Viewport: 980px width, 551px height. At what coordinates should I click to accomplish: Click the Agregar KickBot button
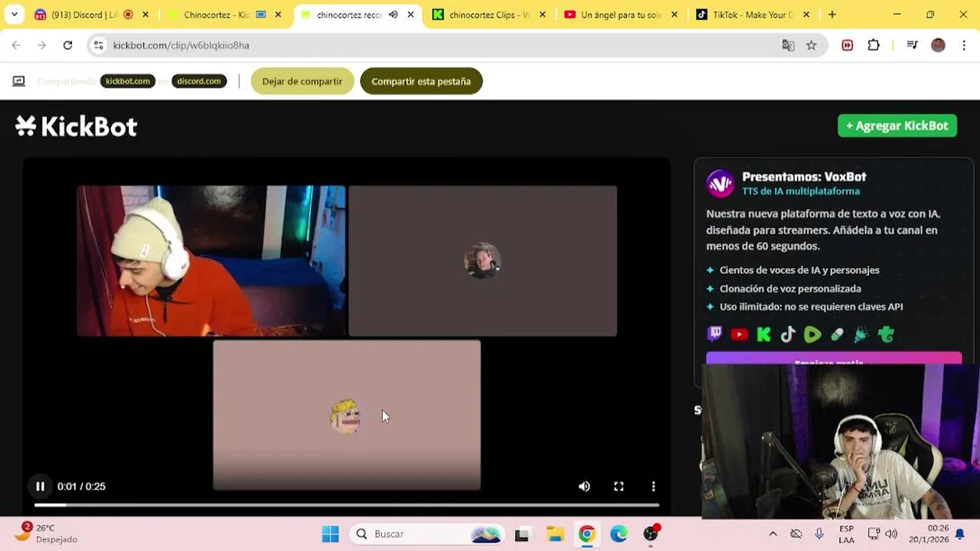pos(897,126)
